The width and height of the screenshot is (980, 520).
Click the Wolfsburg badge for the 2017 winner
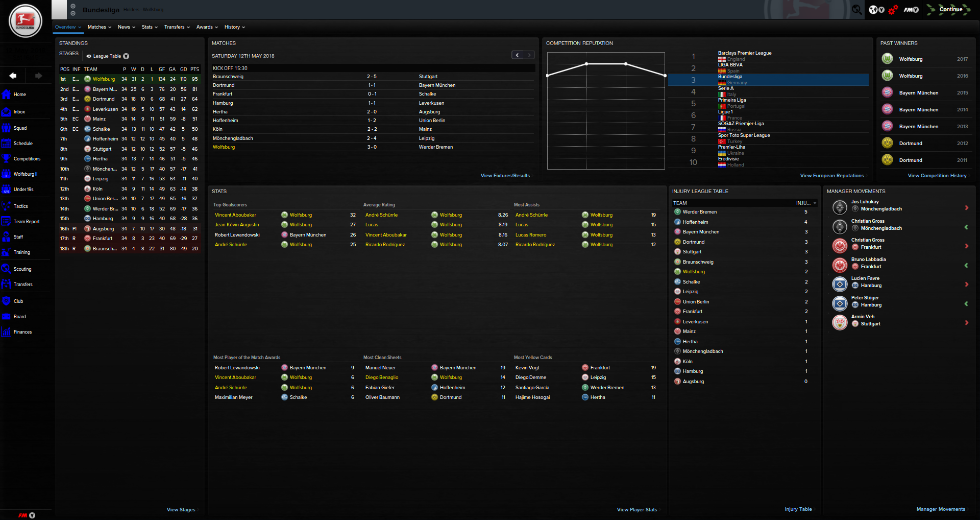887,59
